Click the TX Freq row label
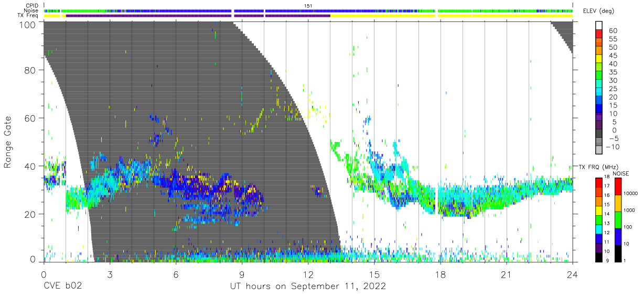 coord(29,16)
